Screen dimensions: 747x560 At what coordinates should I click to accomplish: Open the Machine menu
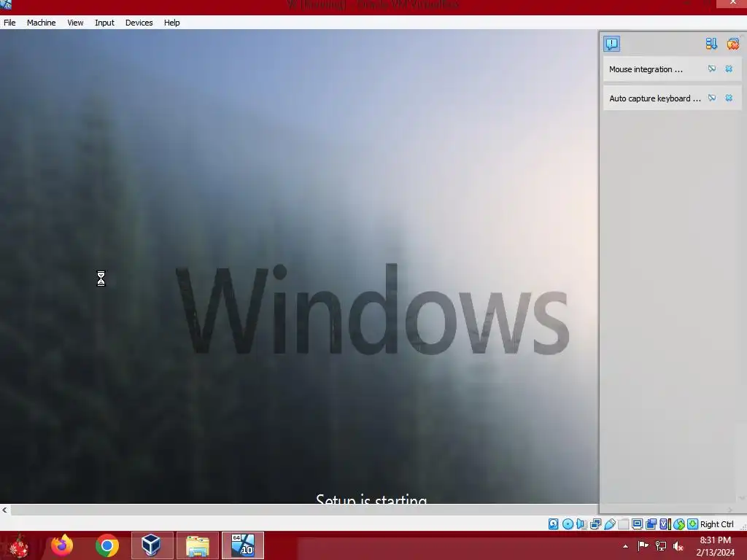(41, 23)
